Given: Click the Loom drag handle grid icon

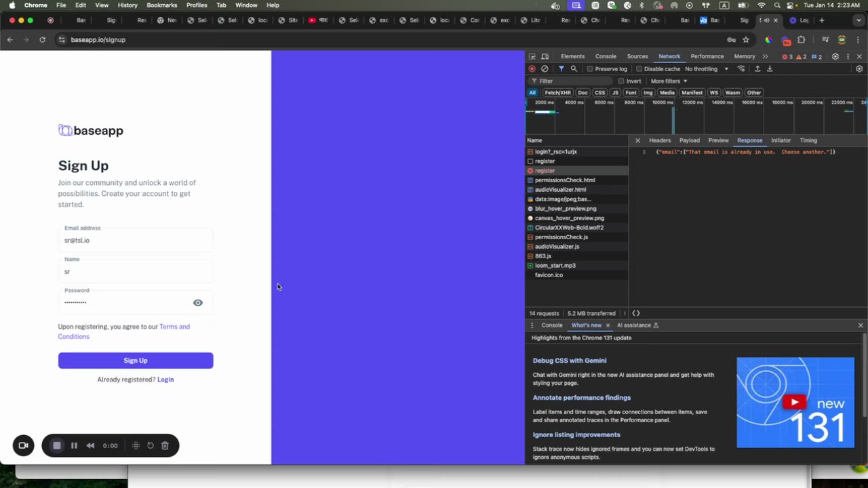Looking at the screenshot, I should [x=136, y=445].
